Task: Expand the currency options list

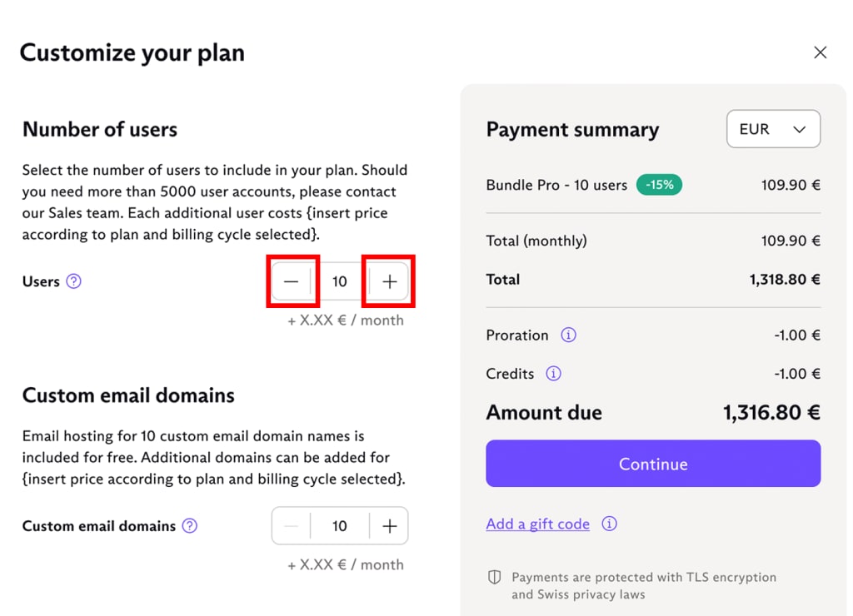Action: 773,129
